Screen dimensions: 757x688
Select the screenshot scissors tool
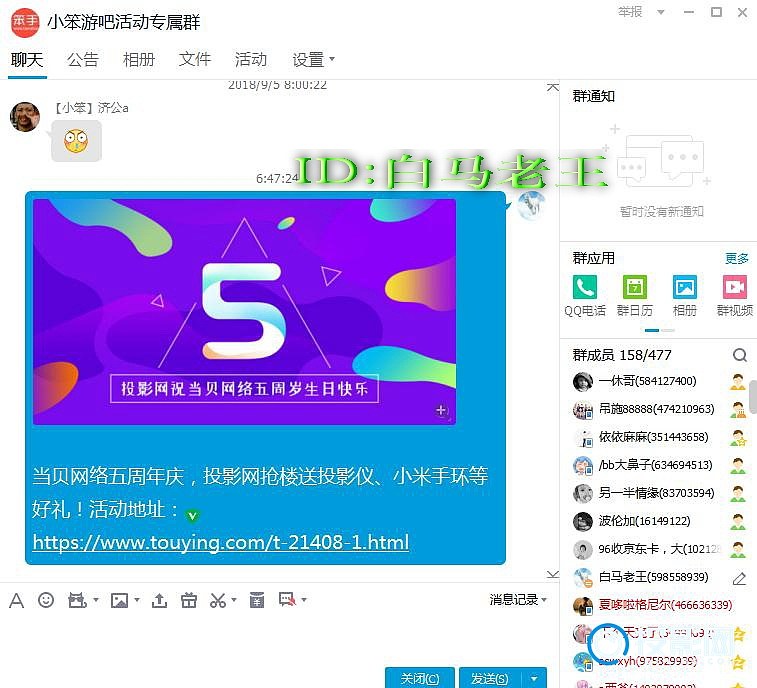[x=217, y=600]
